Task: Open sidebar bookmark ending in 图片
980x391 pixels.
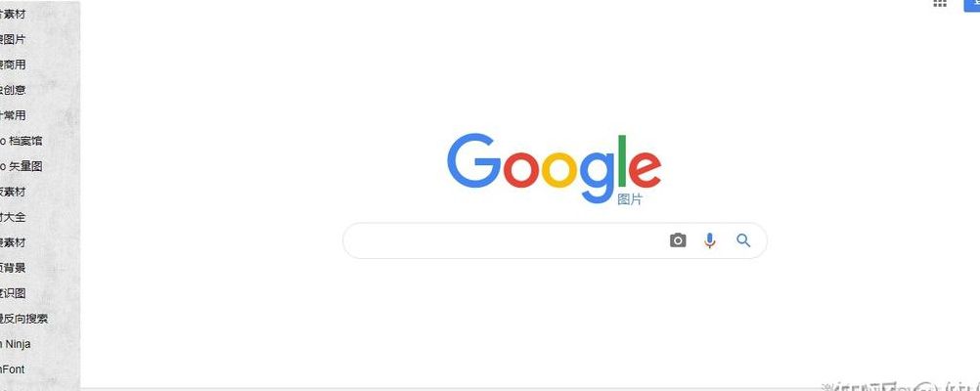Action: (13, 39)
